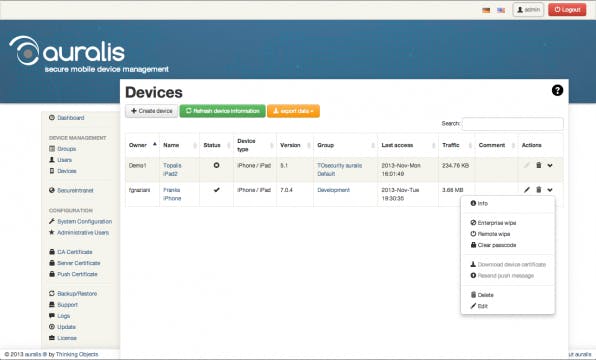Click edit pencil icon in Demo1 row
The height and width of the screenshot is (360, 596).
(x=526, y=165)
